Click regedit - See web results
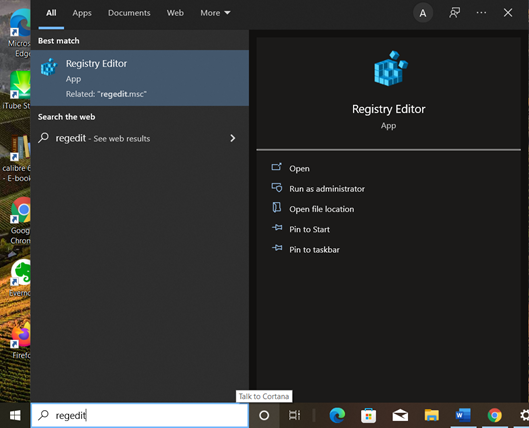This screenshot has height=428, width=529. (x=103, y=138)
